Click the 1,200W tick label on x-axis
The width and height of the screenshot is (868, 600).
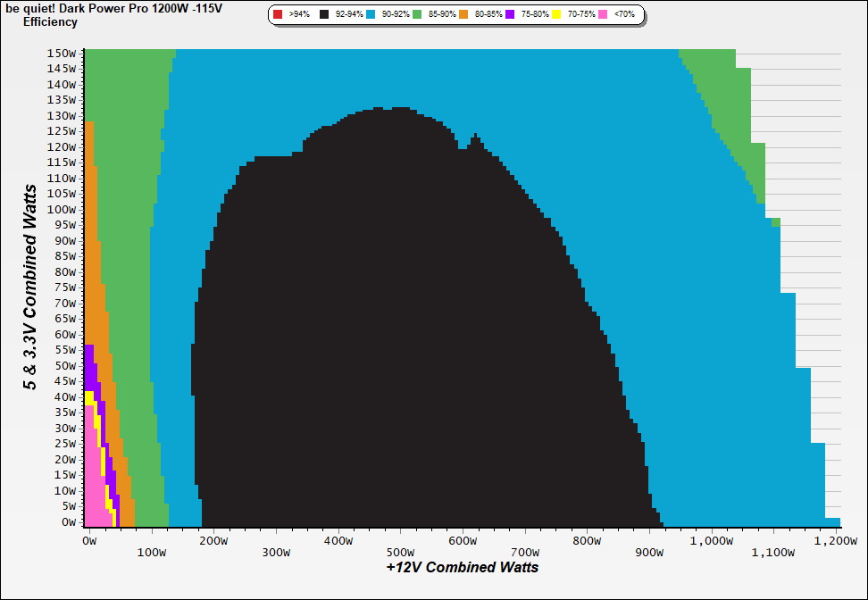(x=836, y=539)
